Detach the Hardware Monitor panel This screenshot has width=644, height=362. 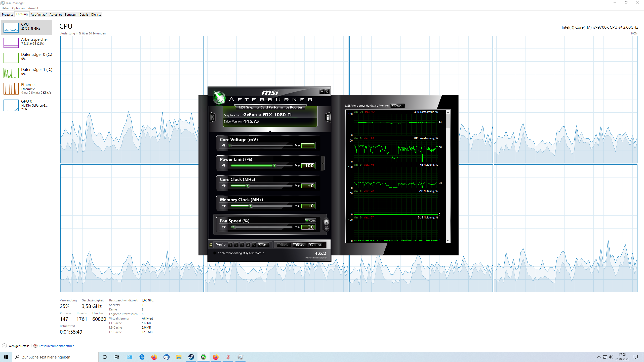(397, 106)
